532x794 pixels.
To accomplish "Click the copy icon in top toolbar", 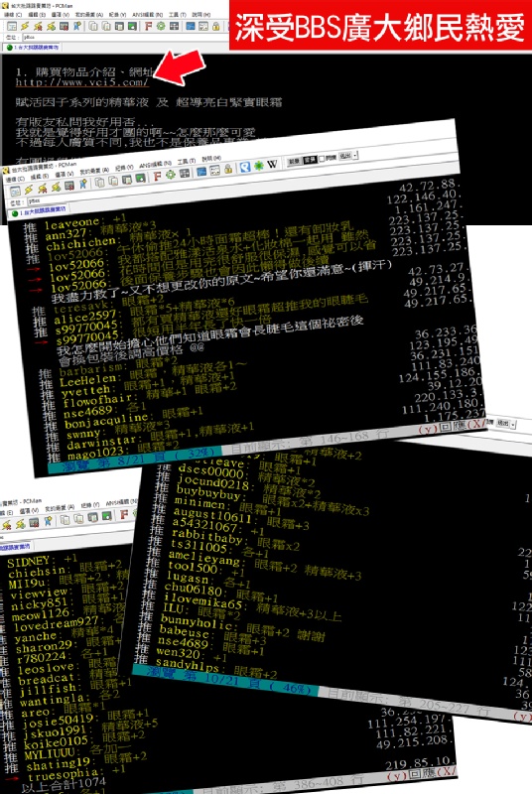I will (x=93, y=27).
